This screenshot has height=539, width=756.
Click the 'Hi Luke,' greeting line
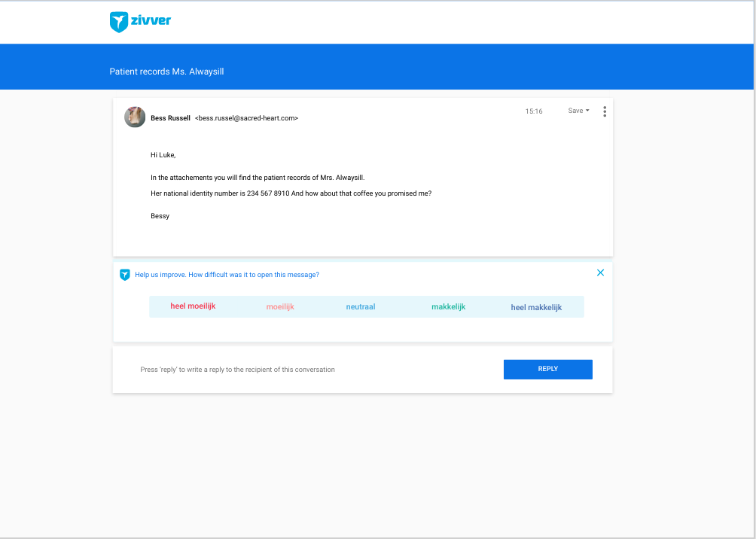[x=163, y=155]
